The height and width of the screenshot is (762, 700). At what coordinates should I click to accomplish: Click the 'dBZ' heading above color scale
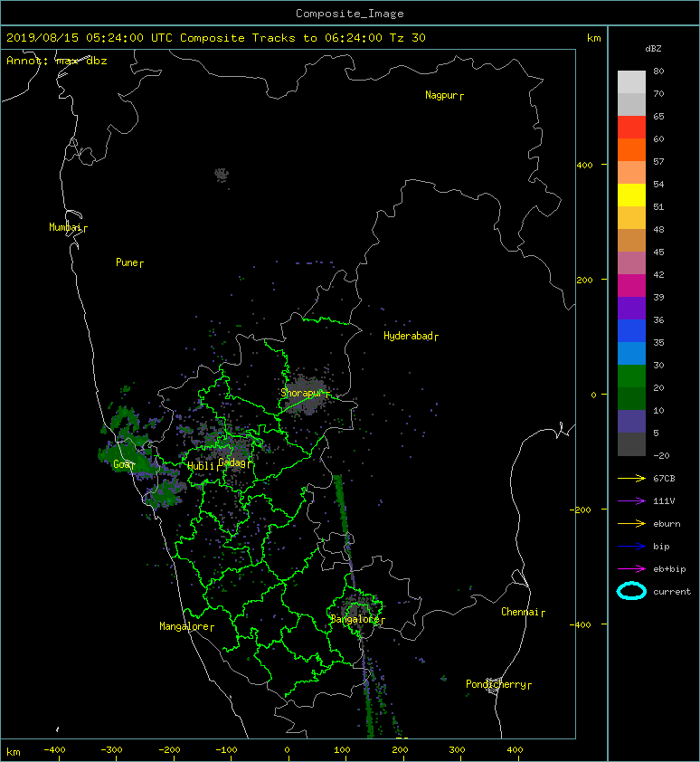[653, 49]
